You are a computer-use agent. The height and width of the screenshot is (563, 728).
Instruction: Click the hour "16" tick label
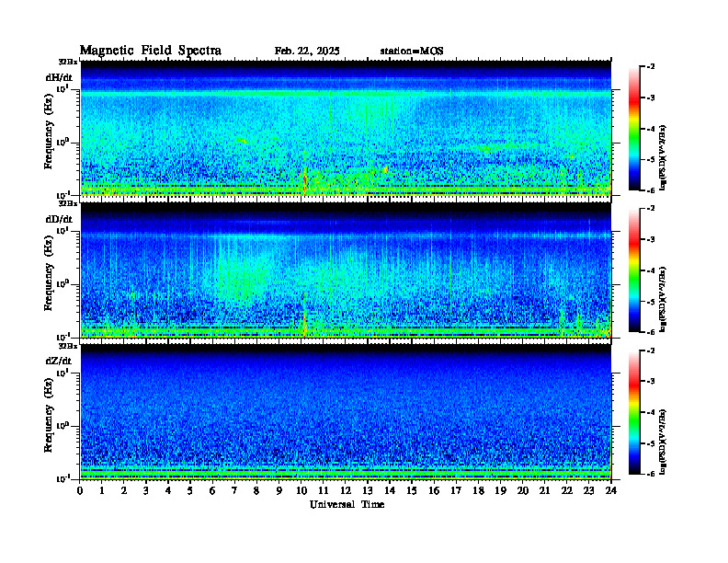point(434,490)
